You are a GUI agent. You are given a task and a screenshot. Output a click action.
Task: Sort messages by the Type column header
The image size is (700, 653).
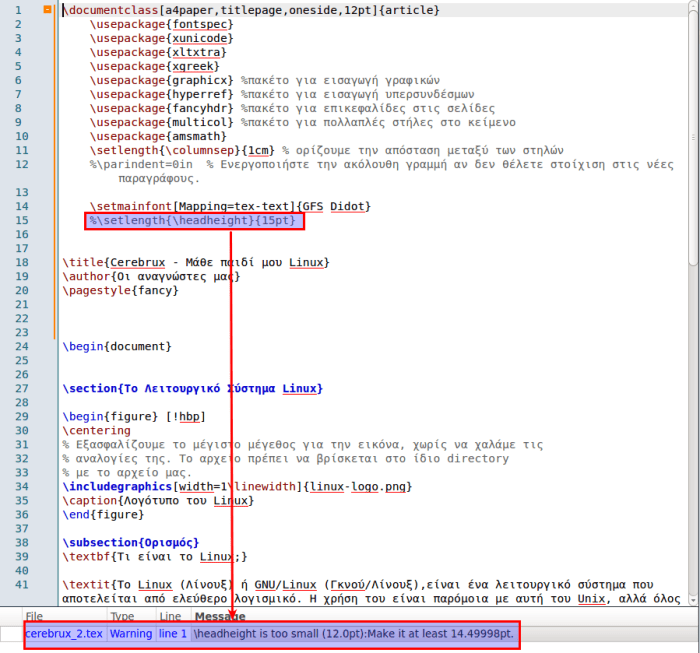click(122, 617)
